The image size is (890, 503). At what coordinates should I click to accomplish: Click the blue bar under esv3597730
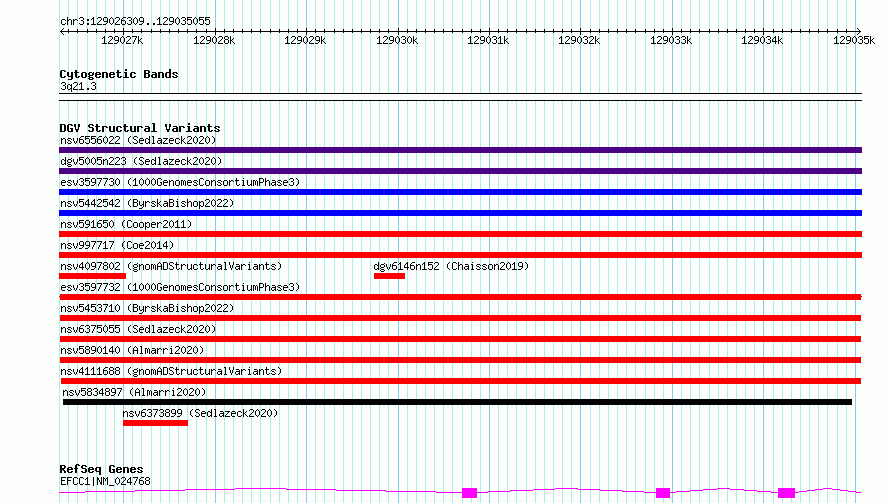tap(460, 192)
